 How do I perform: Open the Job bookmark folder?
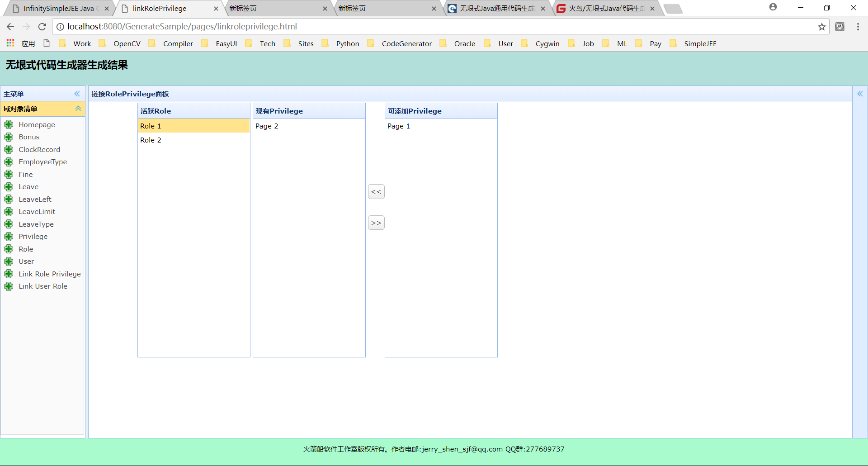pyautogui.click(x=581, y=43)
